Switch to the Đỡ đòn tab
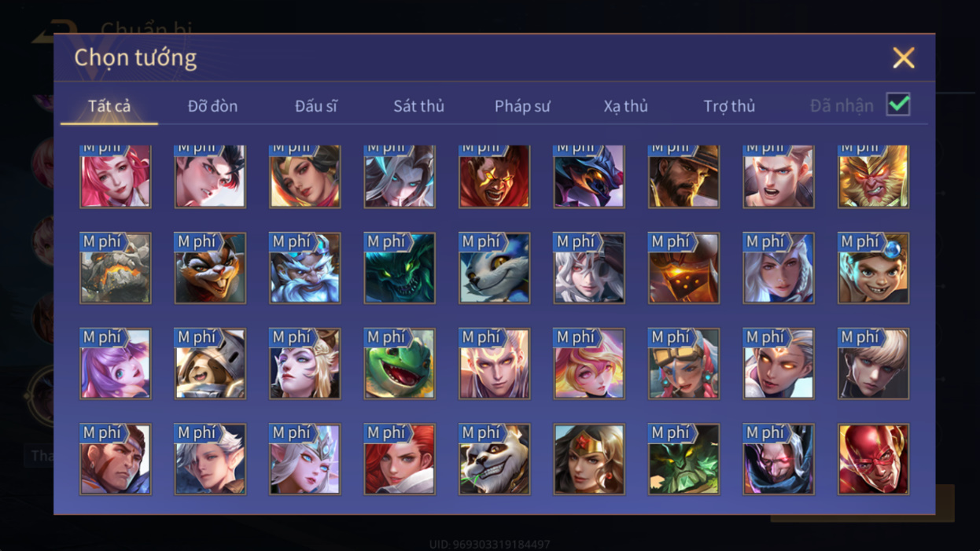Image resolution: width=980 pixels, height=551 pixels. (212, 106)
